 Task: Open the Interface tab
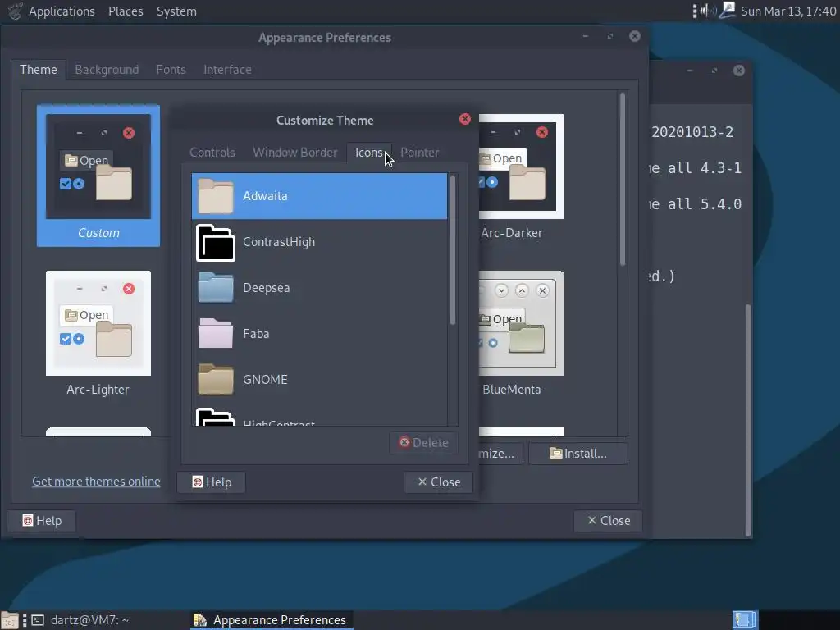point(227,70)
